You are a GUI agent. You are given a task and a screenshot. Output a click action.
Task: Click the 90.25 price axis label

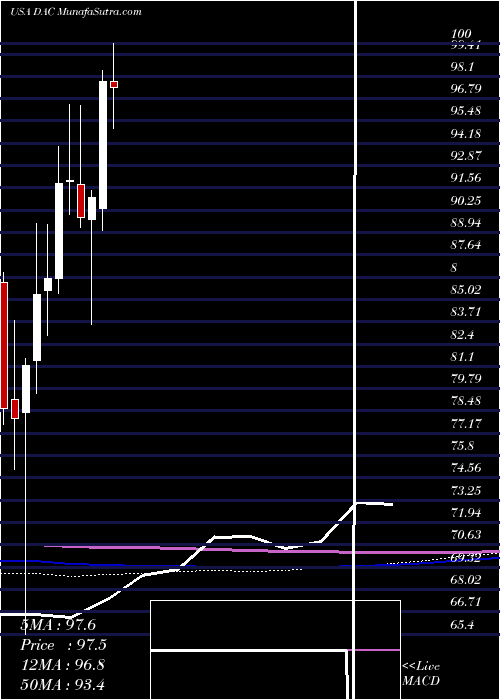pyautogui.click(x=466, y=200)
